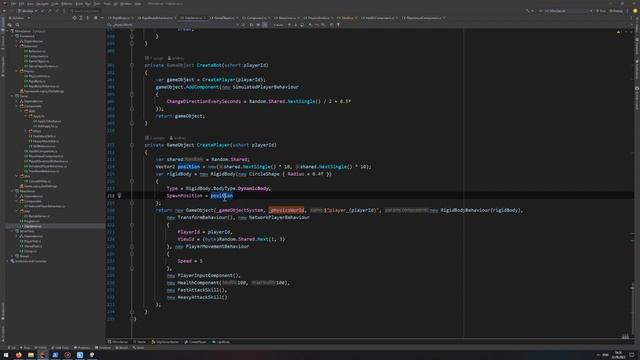640x360 pixels.
Task: Open Explorer panel options gear
Action: [x=96, y=18]
